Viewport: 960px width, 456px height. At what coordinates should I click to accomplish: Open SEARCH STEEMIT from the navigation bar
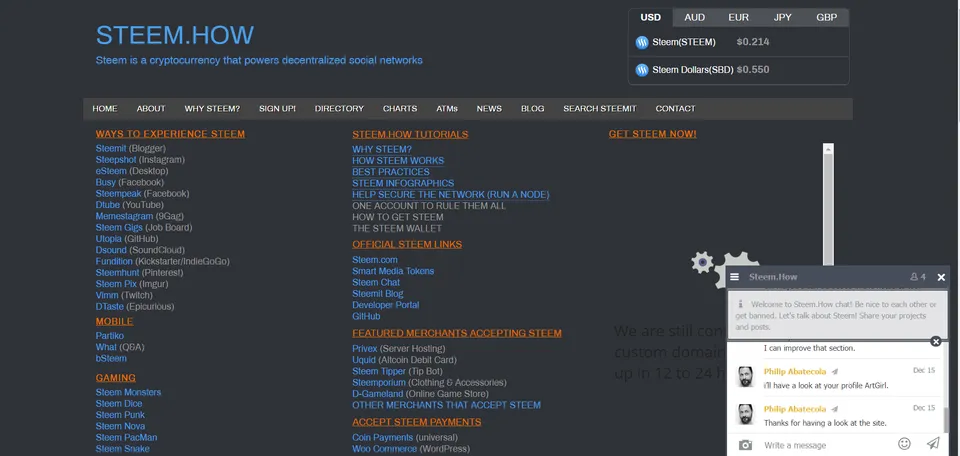pos(599,108)
